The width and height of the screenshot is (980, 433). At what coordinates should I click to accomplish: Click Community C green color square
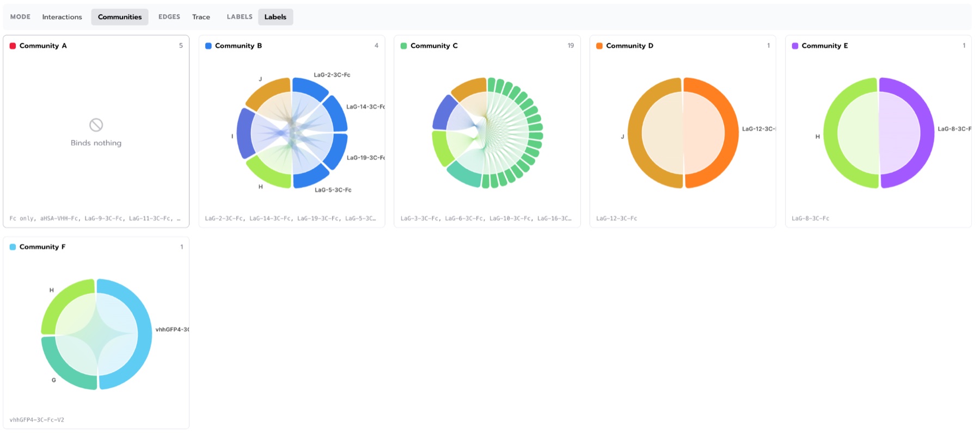[x=403, y=46]
